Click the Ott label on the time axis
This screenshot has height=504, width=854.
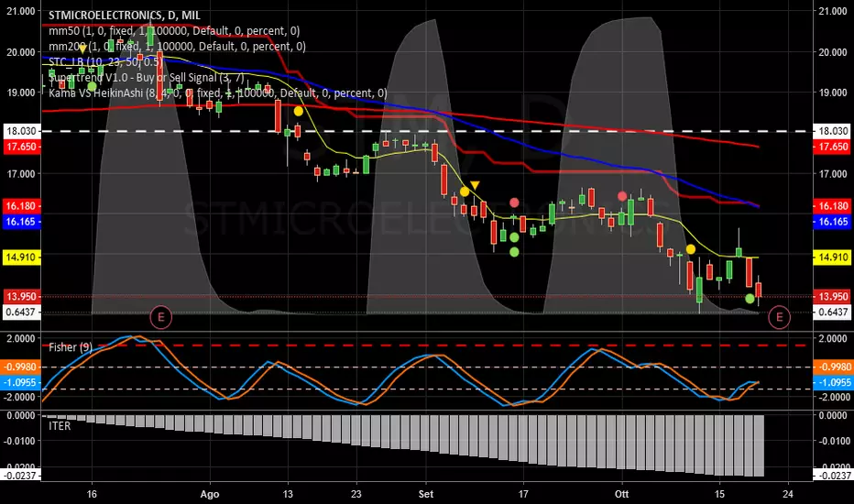point(621,494)
